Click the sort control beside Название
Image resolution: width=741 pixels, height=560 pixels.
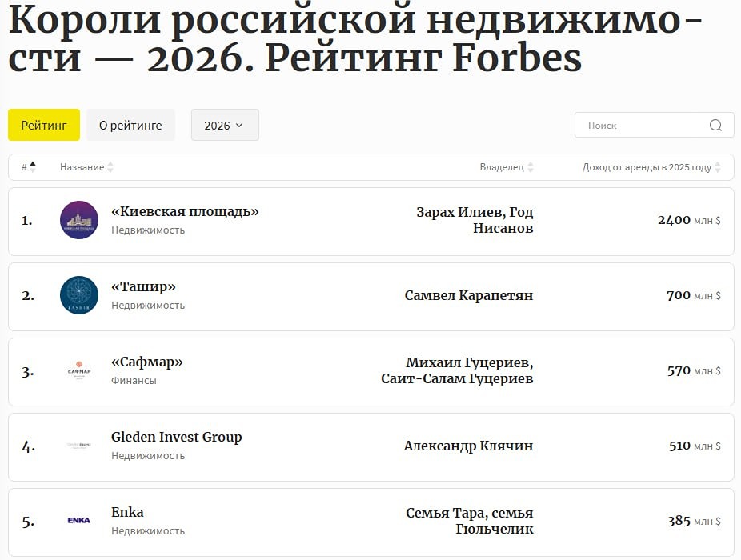click(109, 167)
